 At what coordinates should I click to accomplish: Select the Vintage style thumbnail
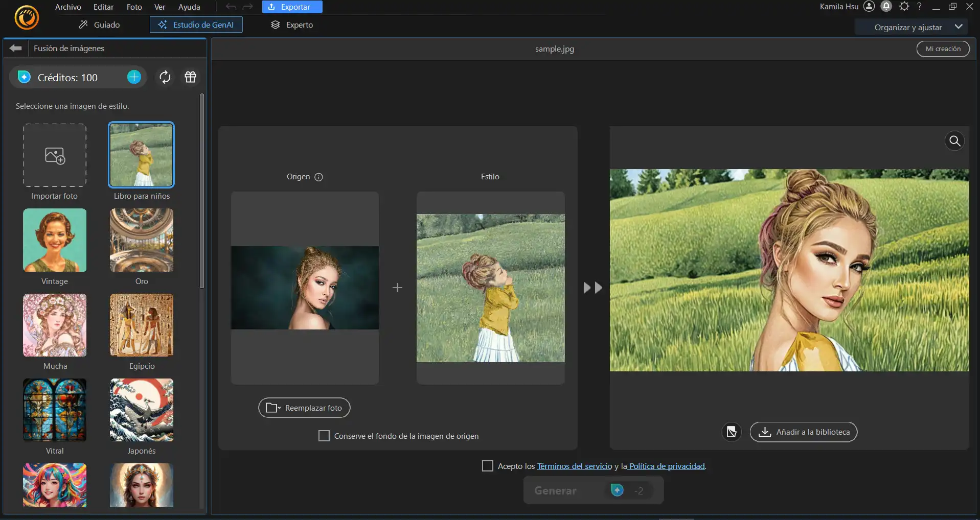coord(55,240)
